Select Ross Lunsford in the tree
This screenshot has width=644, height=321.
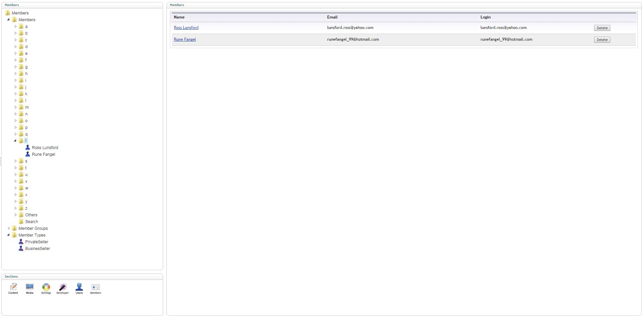coord(45,148)
